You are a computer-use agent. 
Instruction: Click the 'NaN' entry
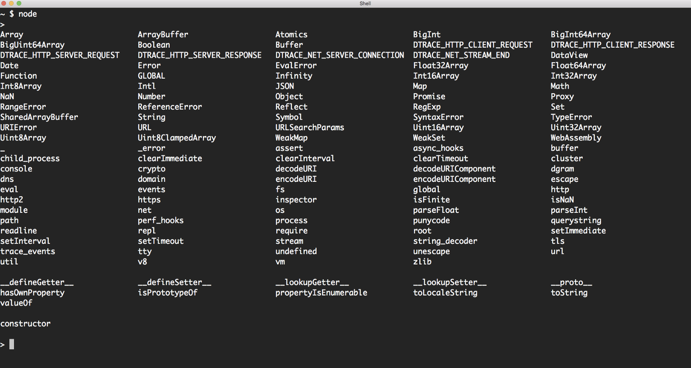click(x=7, y=97)
